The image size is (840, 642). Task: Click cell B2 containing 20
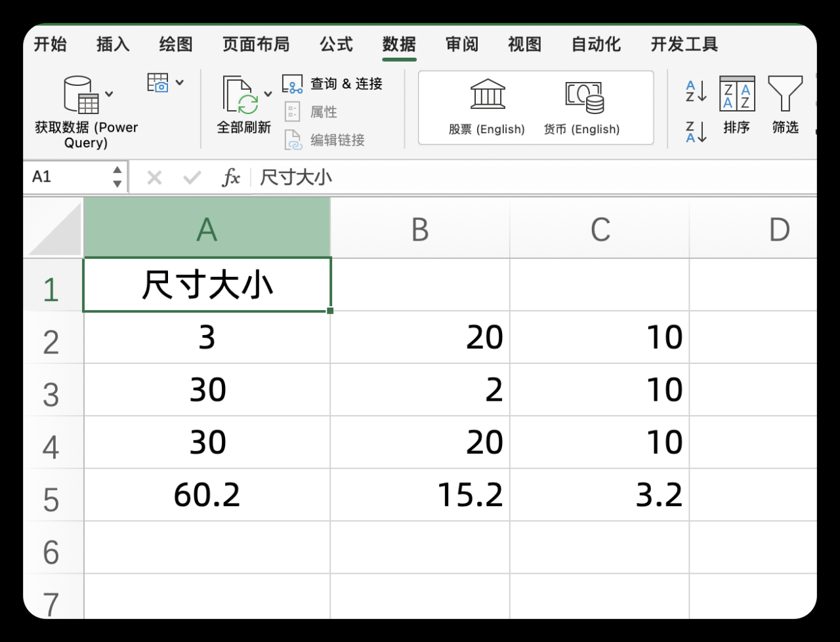coord(420,338)
